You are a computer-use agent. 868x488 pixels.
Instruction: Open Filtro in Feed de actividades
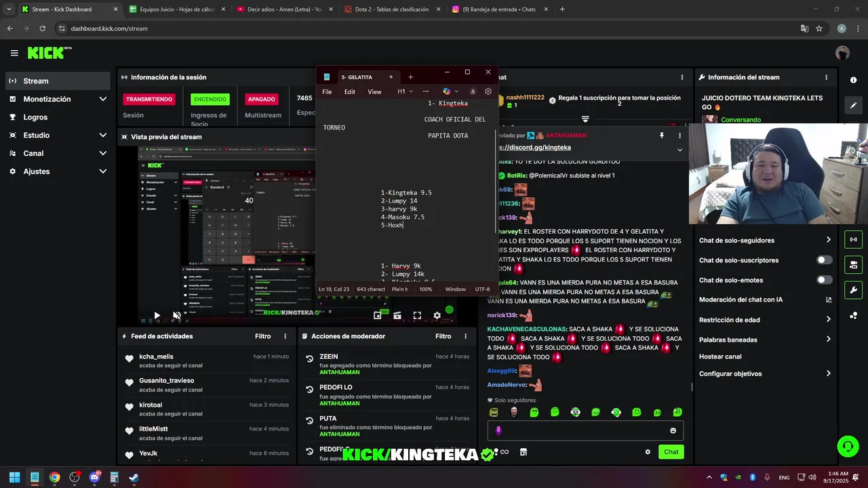tap(262, 336)
